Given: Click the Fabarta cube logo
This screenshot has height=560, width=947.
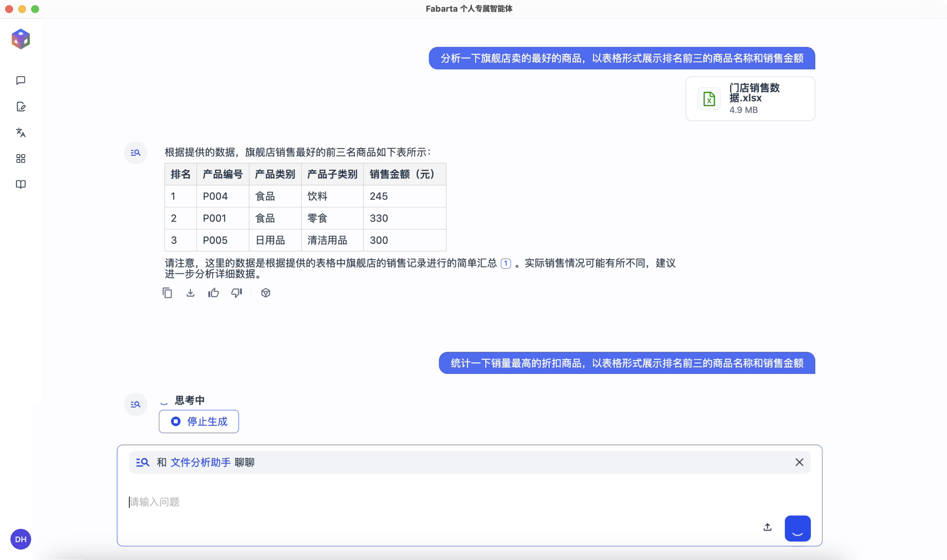Looking at the screenshot, I should [21, 39].
